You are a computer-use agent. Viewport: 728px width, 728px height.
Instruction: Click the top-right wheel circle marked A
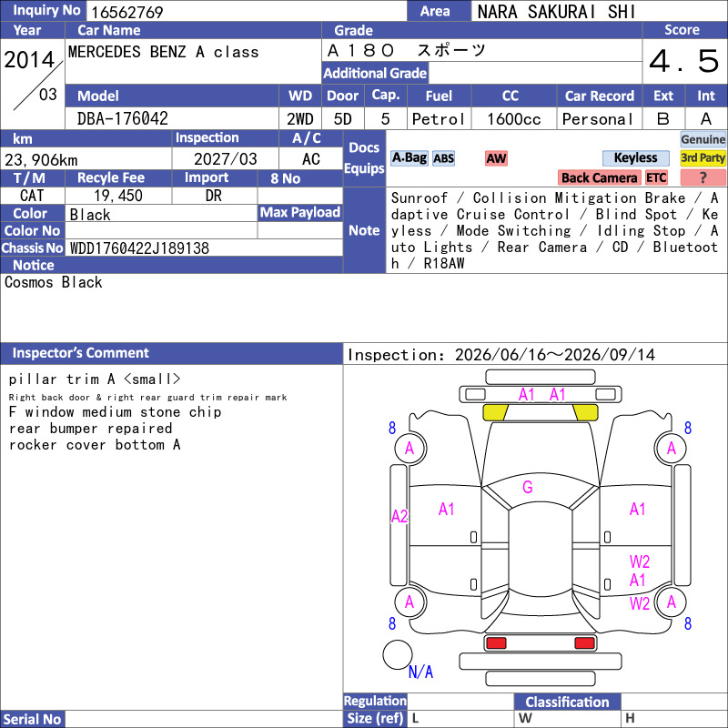pyautogui.click(x=671, y=449)
